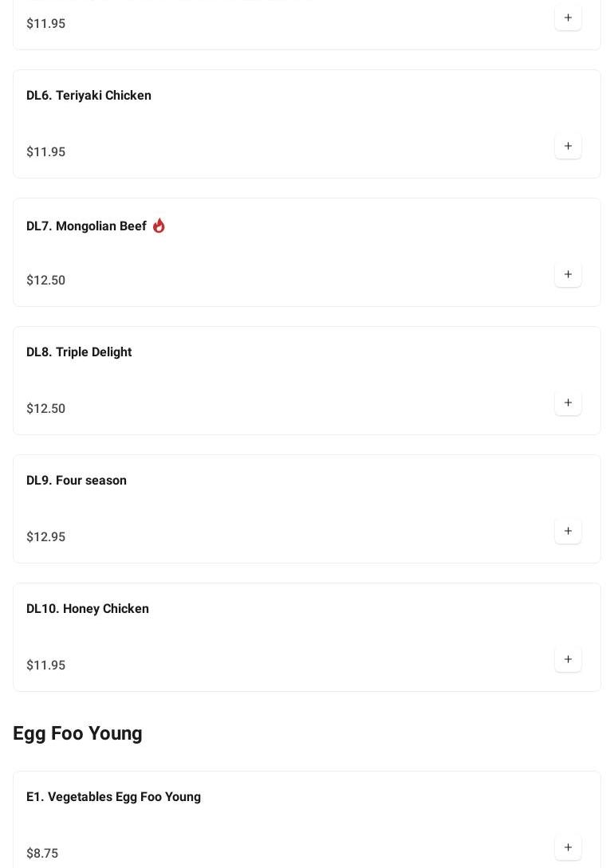
Task: Add E1 Vegetables Egg Foo Young
Action: [568, 847]
